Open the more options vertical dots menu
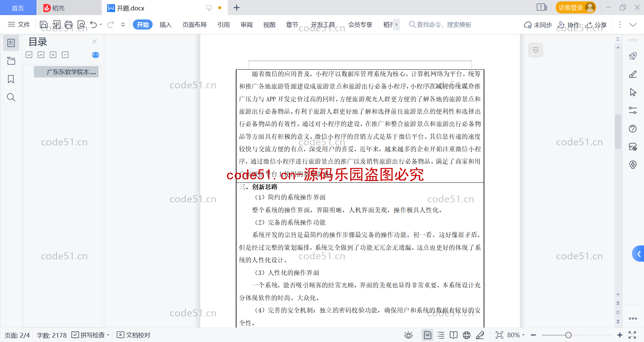644x342 pixels. pyautogui.click(x=620, y=24)
